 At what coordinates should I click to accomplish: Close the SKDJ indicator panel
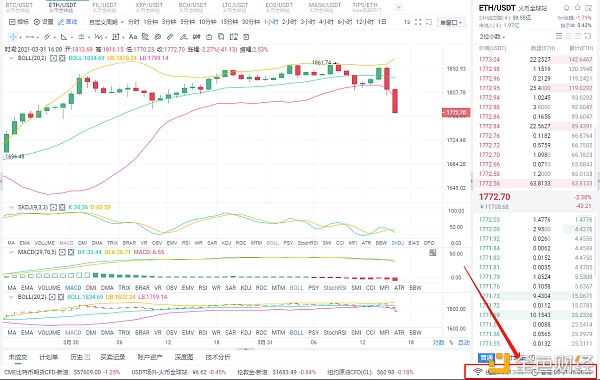click(x=62, y=207)
